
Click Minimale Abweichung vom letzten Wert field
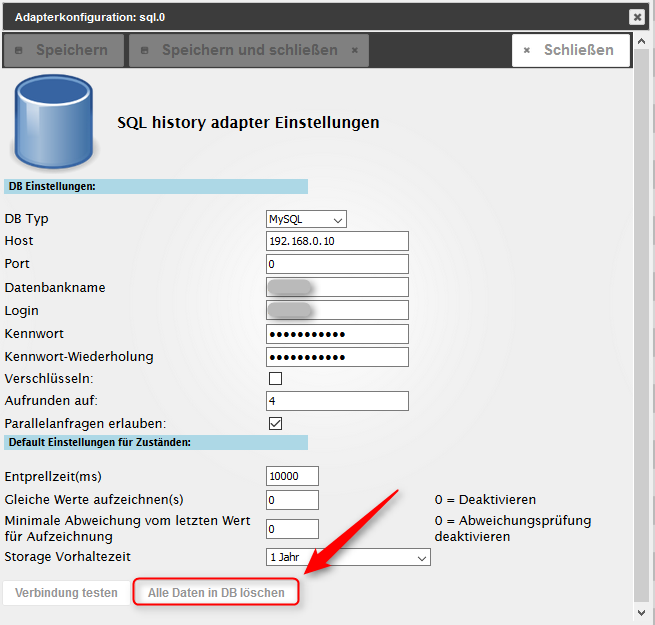pos(292,529)
